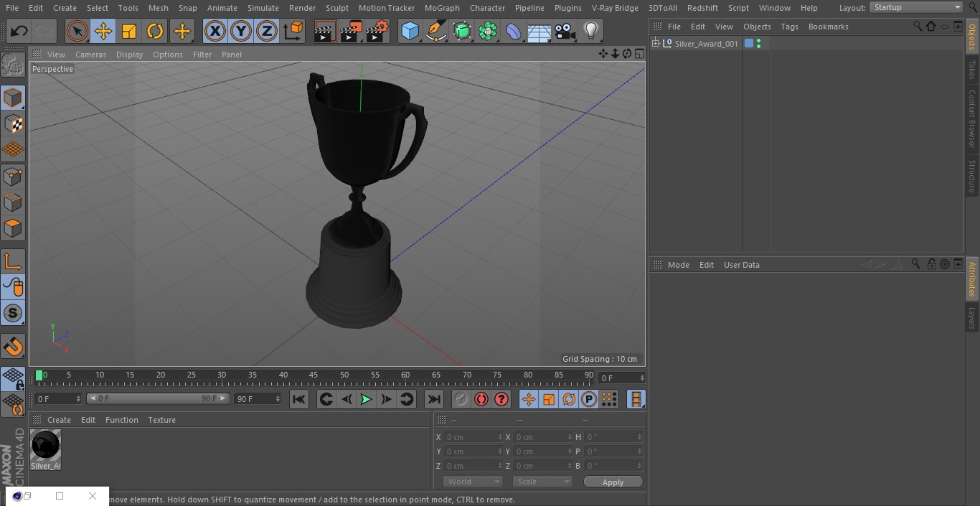Click the timeline preview range slider
This screenshot has height=506, width=980.
coord(158,398)
